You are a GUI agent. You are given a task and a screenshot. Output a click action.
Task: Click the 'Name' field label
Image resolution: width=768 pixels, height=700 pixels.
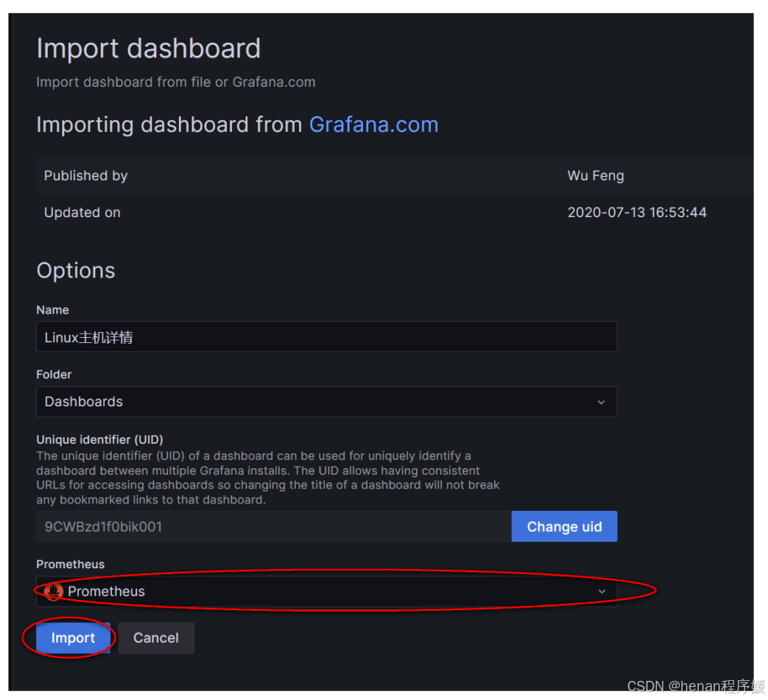(52, 310)
